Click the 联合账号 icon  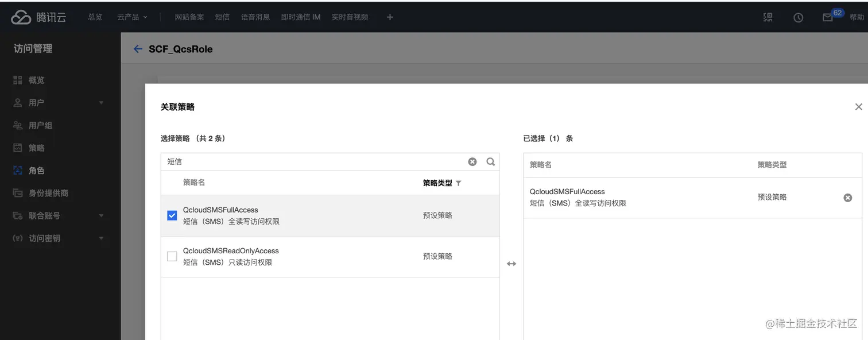pyautogui.click(x=18, y=216)
